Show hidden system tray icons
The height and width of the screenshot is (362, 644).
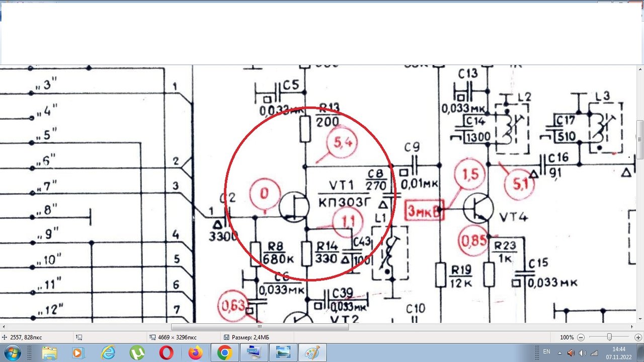(x=560, y=353)
